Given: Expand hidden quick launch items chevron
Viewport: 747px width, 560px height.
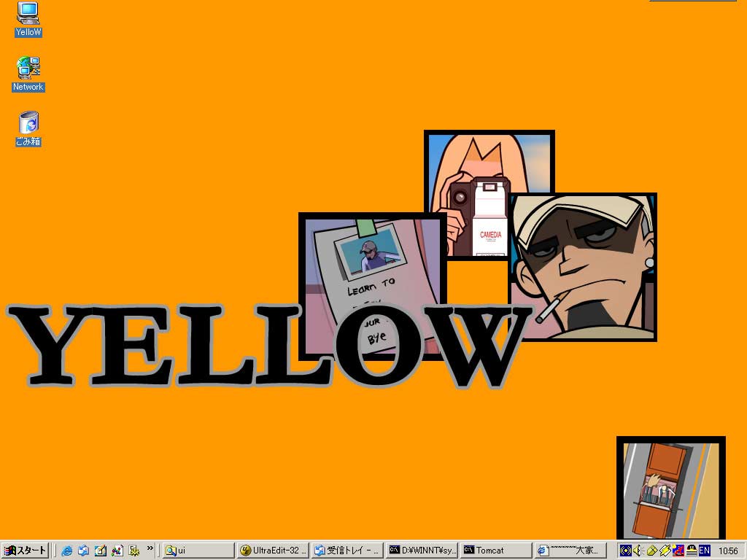Looking at the screenshot, I should 150,548.
